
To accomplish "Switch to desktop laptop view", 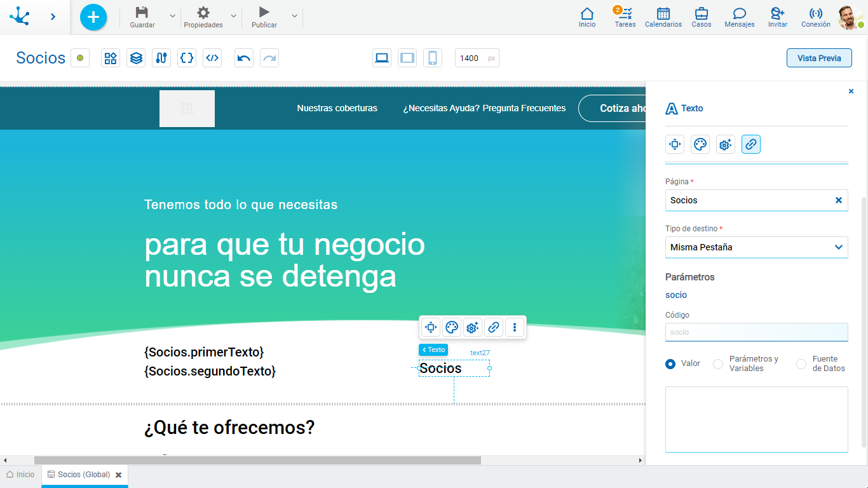I will [x=382, y=58].
